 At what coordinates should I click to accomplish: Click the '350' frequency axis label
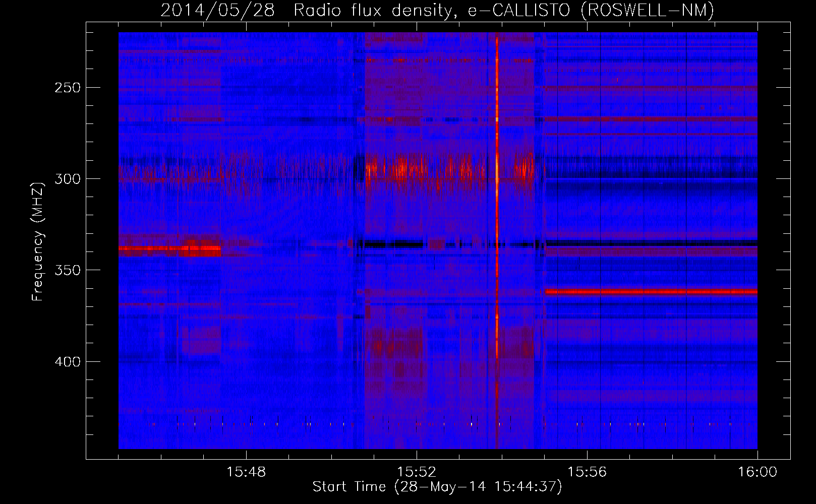[x=68, y=270]
